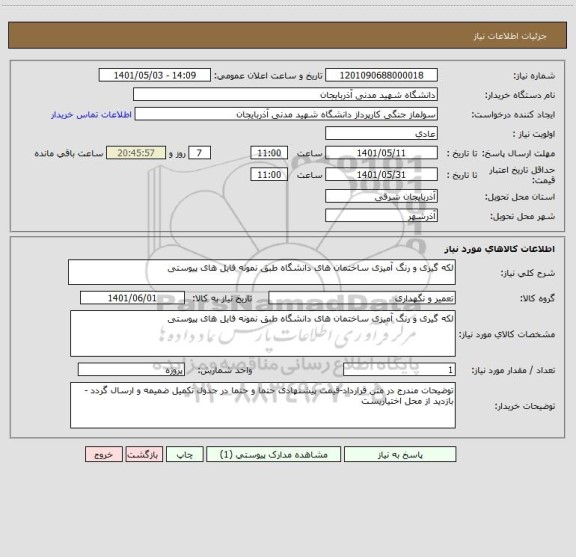Click the گروه کالا field تعمیر و نگهداری
576x557 pixels.
[x=362, y=298]
